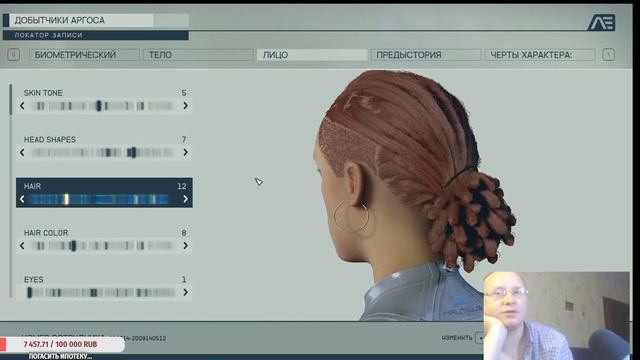This screenshot has height=360, width=640.
Task: Choose previous Hair style arrow
Action: point(22,199)
